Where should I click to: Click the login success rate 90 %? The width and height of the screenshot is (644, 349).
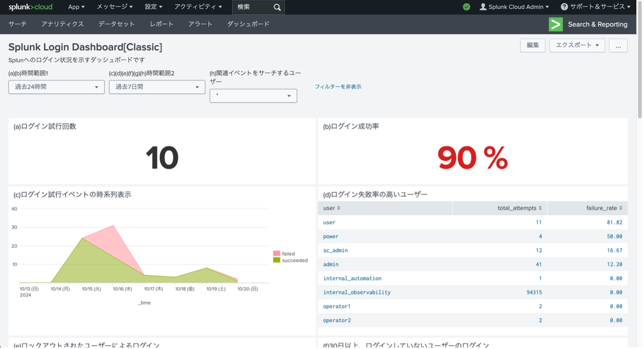coord(472,158)
